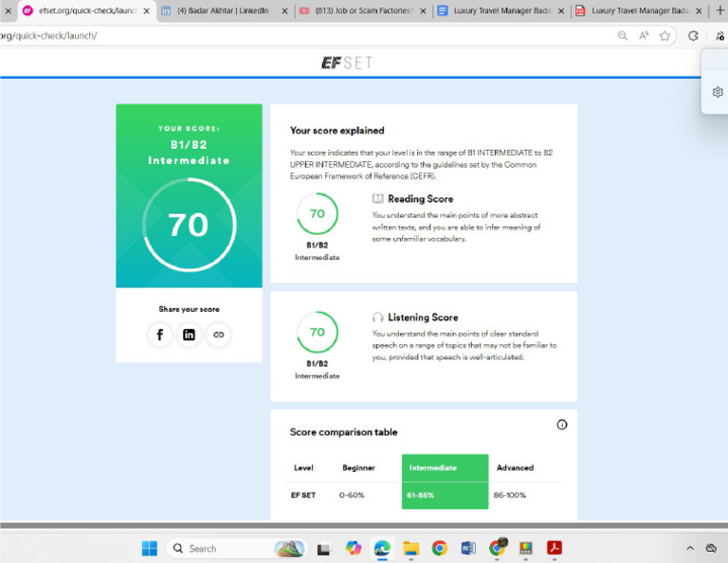
Task: Open Windows Start menu
Action: click(150, 548)
